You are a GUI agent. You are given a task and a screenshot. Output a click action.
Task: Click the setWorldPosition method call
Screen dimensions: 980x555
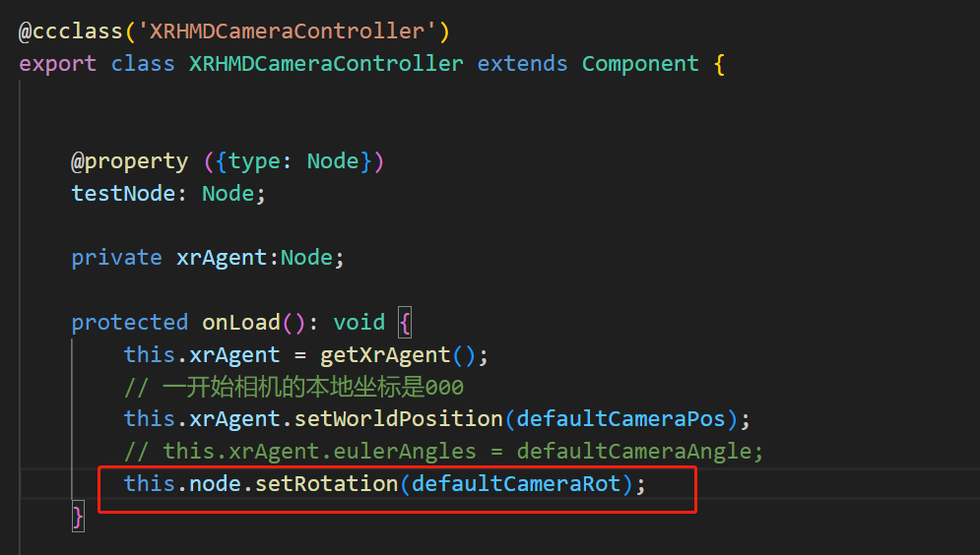(399, 419)
